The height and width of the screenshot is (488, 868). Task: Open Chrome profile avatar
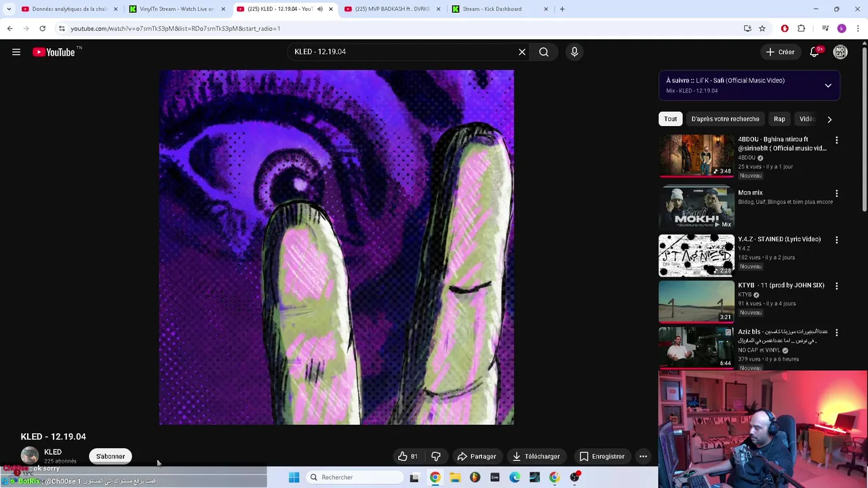[x=842, y=28]
